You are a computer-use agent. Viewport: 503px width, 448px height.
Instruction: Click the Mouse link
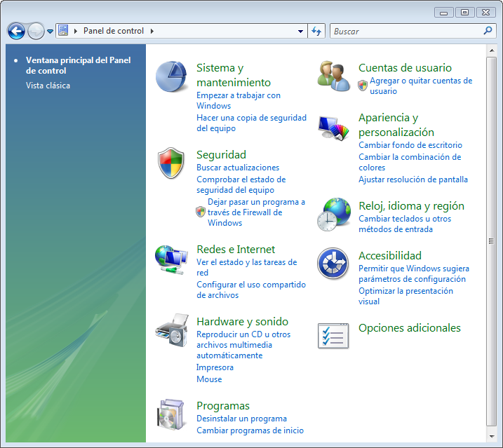click(x=209, y=379)
